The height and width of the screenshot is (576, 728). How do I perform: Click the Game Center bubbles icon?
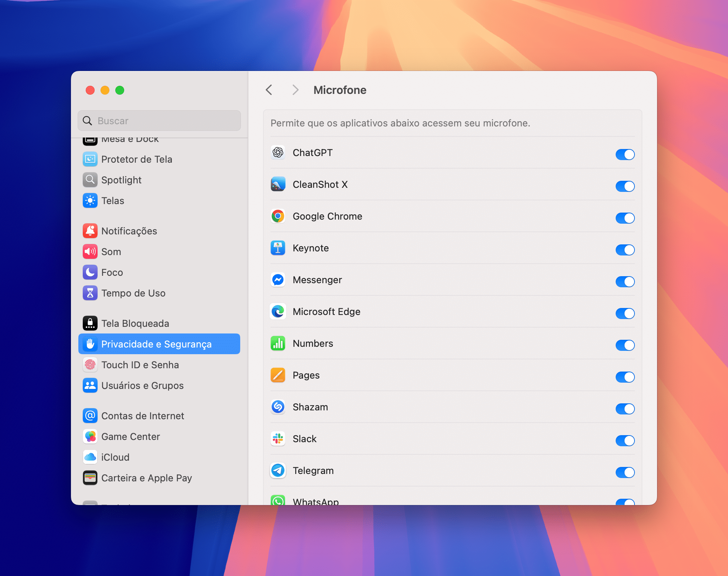click(90, 437)
